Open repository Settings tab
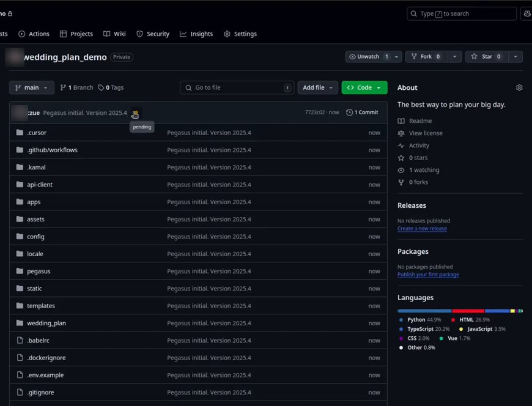 [x=240, y=34]
